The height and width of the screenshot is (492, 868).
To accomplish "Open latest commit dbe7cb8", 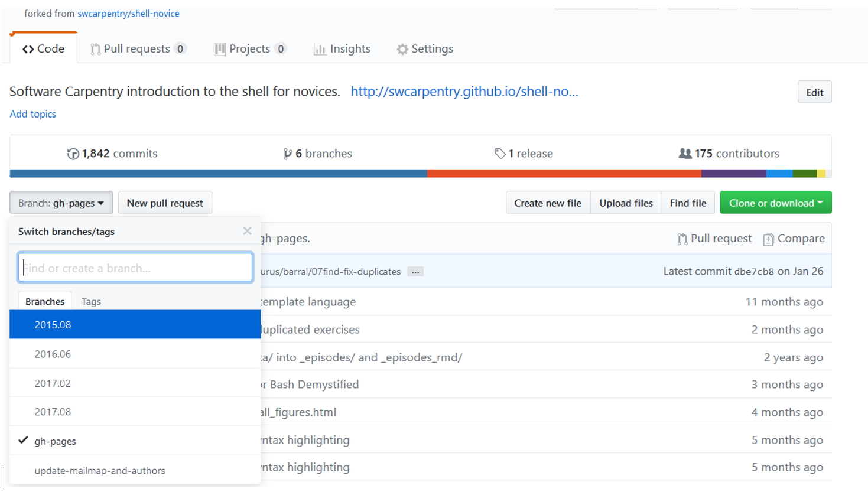I will (x=754, y=272).
